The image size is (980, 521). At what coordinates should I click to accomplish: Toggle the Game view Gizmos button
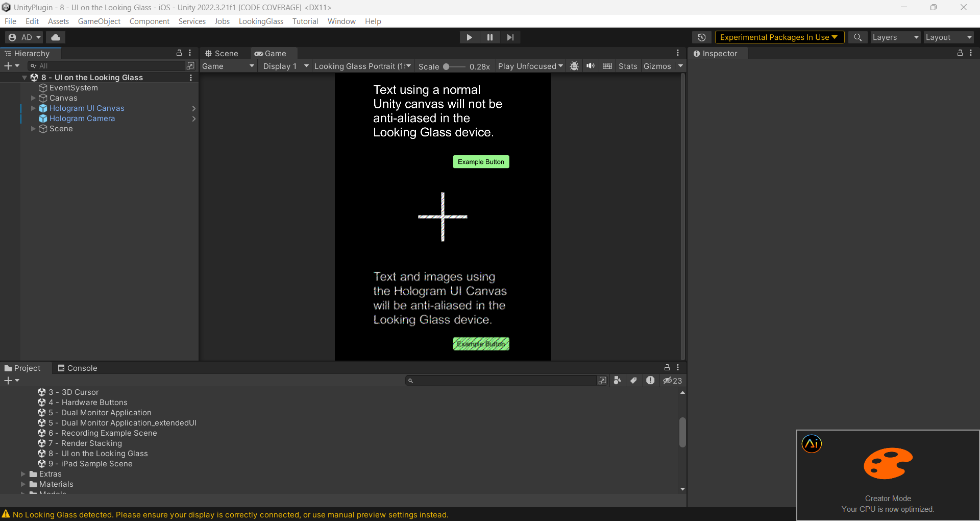[x=657, y=66]
